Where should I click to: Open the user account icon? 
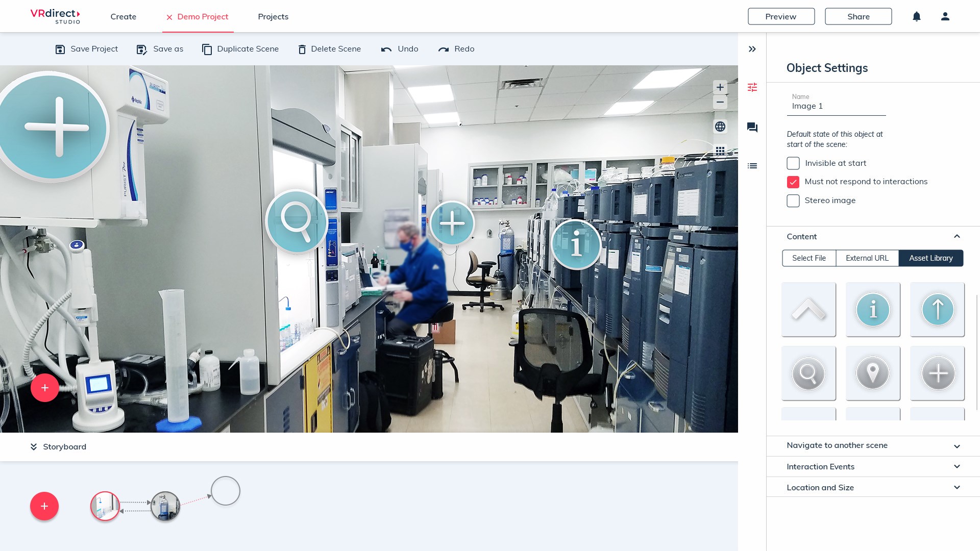coord(945,16)
